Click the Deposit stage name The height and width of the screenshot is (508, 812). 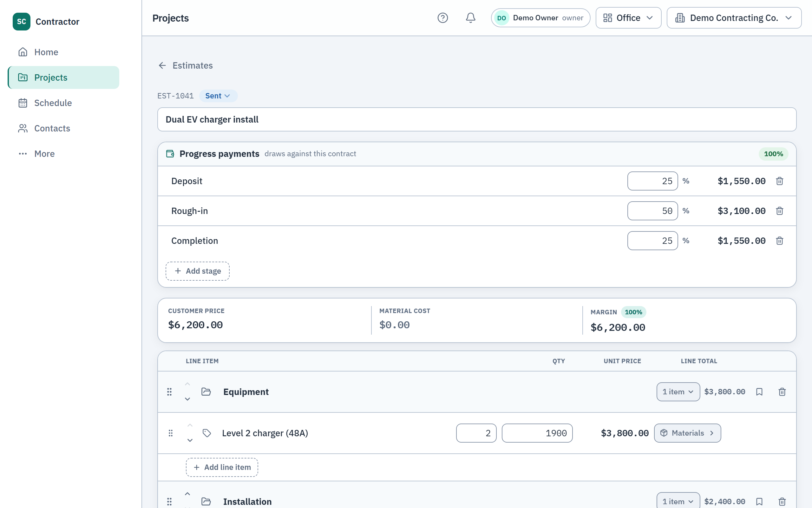187,181
